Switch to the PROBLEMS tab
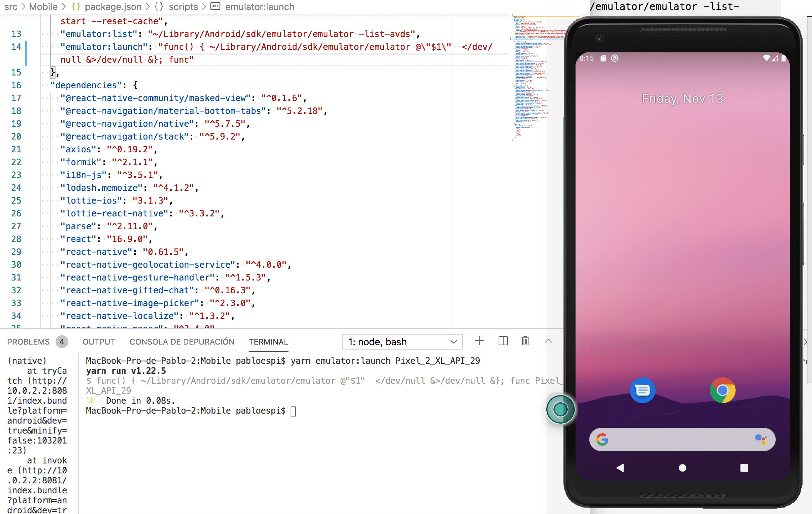812x514 pixels. [x=28, y=342]
